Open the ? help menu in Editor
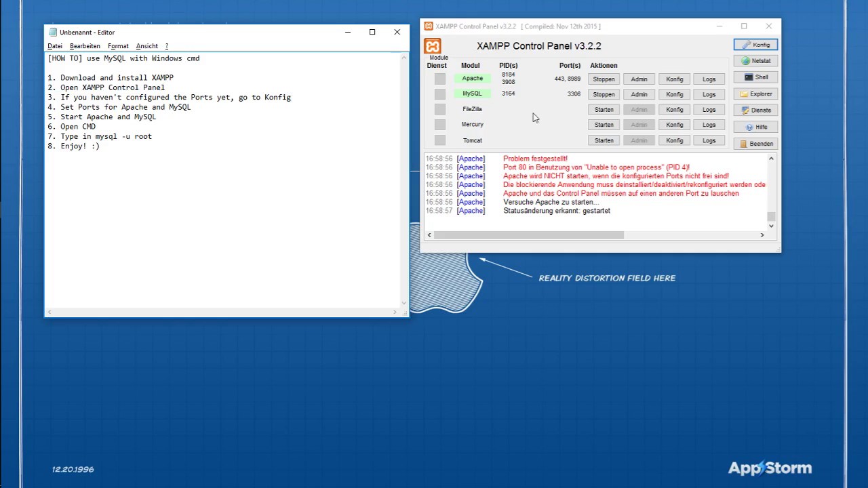Viewport: 868px width, 488px height. (x=167, y=46)
